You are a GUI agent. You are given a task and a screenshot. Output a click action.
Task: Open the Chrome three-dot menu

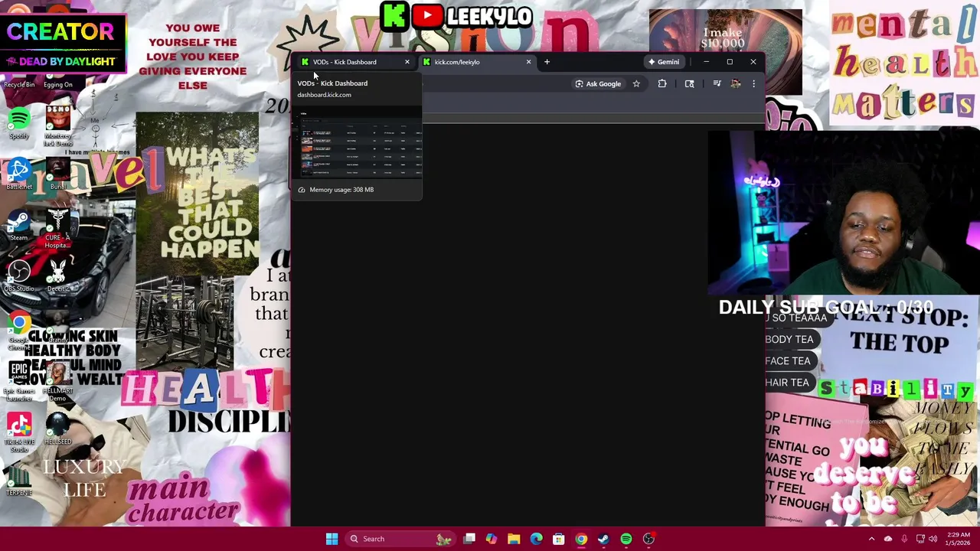click(753, 83)
